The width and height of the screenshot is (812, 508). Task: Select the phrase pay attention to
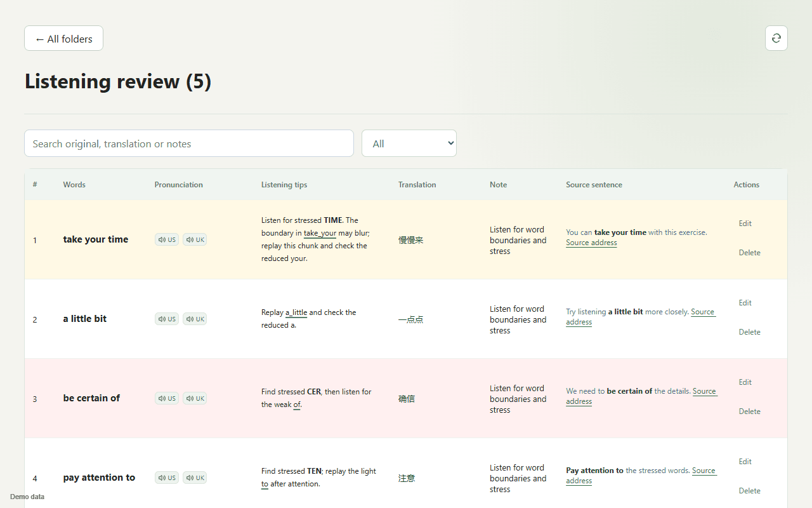(99, 478)
